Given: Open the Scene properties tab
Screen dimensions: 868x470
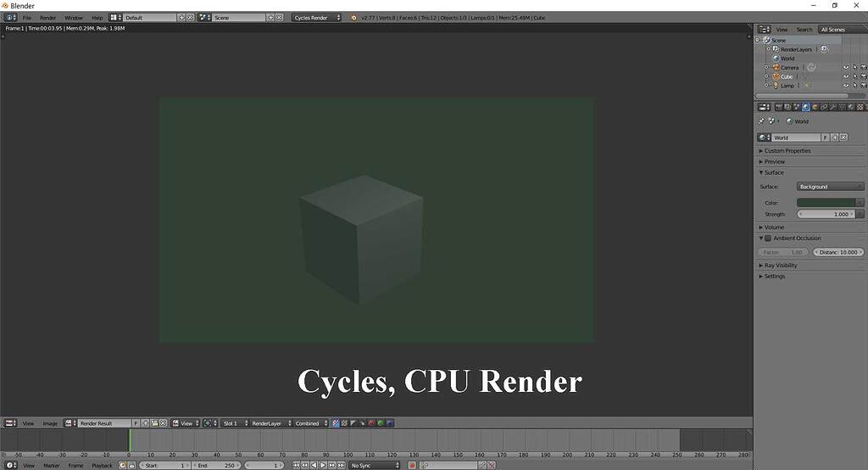Looking at the screenshot, I should [797, 107].
